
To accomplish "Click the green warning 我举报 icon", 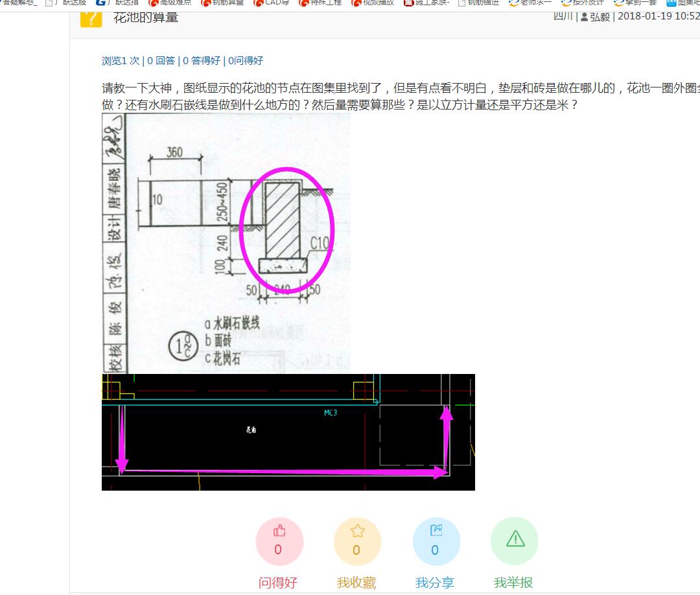I will click(x=514, y=541).
